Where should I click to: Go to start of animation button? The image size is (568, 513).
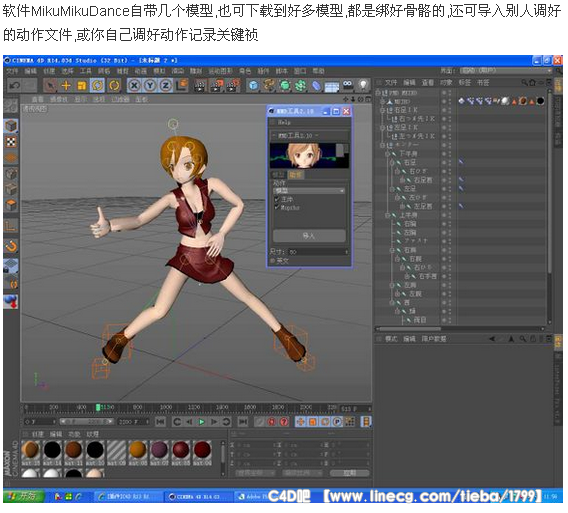160,422
